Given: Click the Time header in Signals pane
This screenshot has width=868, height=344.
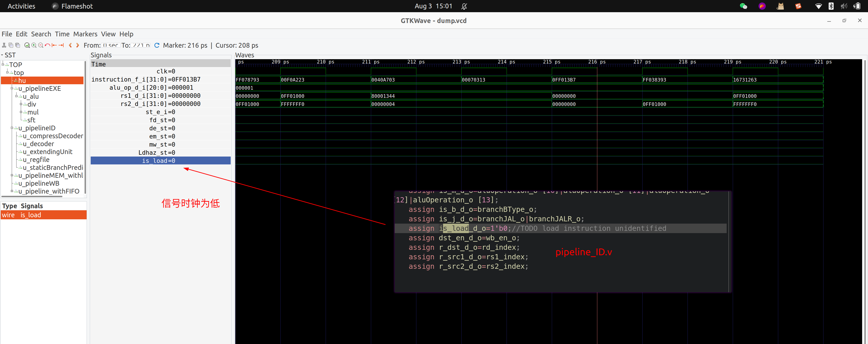Looking at the screenshot, I should pyautogui.click(x=161, y=64).
